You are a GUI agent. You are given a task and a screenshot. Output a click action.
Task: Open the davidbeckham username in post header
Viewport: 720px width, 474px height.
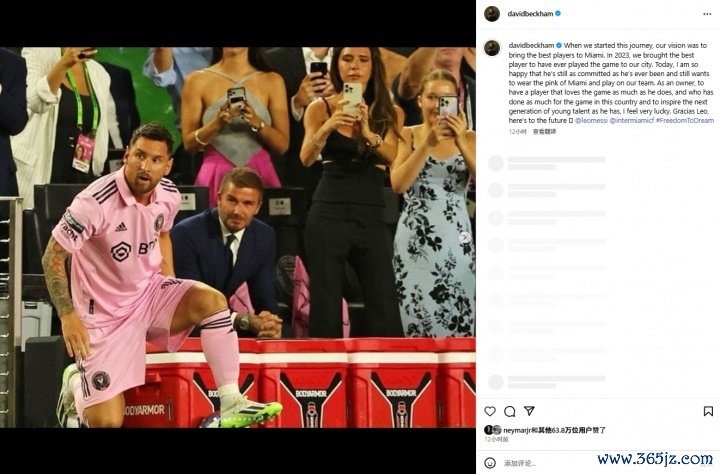click(x=530, y=14)
